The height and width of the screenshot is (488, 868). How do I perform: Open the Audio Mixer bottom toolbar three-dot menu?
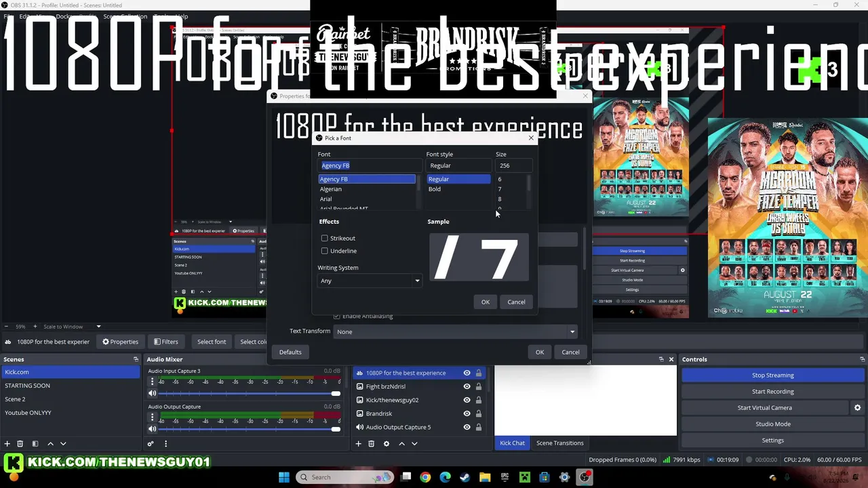[165, 443]
